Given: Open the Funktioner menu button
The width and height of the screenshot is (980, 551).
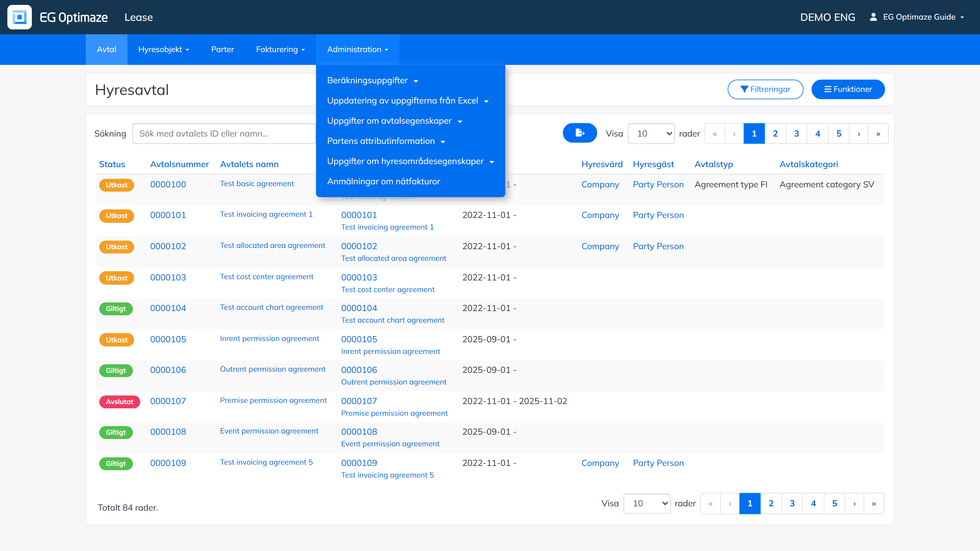Looking at the screenshot, I should pyautogui.click(x=848, y=89).
